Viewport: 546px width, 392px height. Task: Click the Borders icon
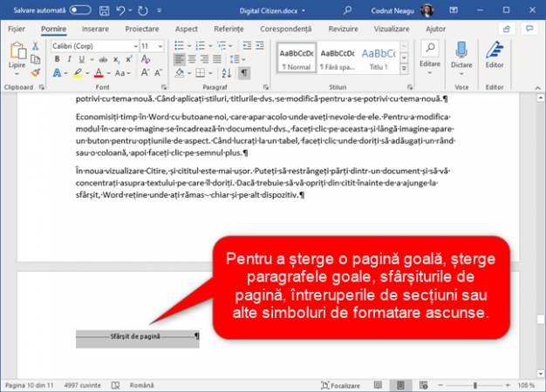click(201, 73)
